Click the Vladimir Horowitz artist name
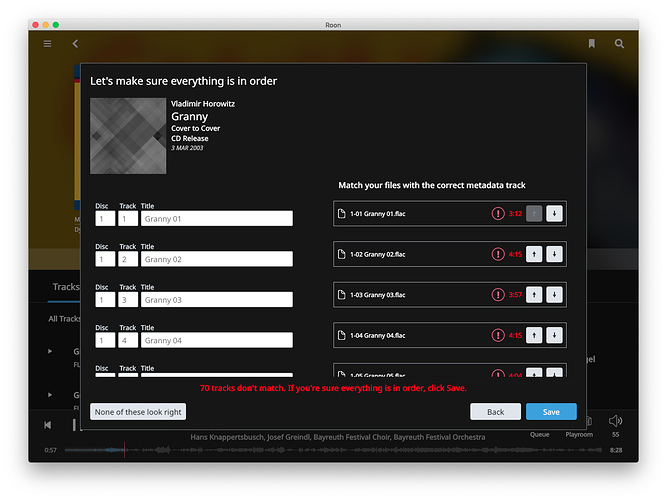Image resolution: width=667 pixels, height=500 pixels. coord(203,103)
